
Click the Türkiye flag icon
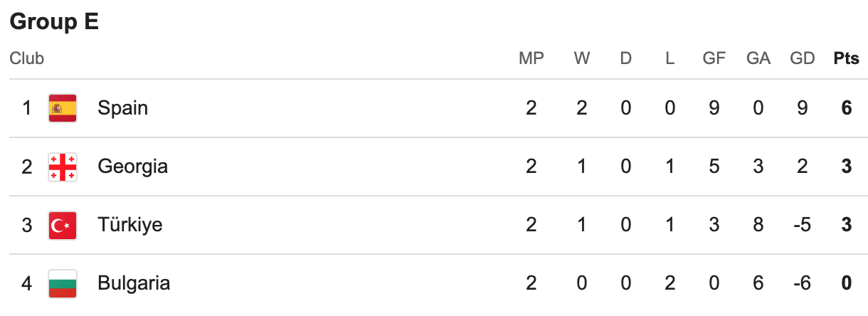(x=63, y=225)
